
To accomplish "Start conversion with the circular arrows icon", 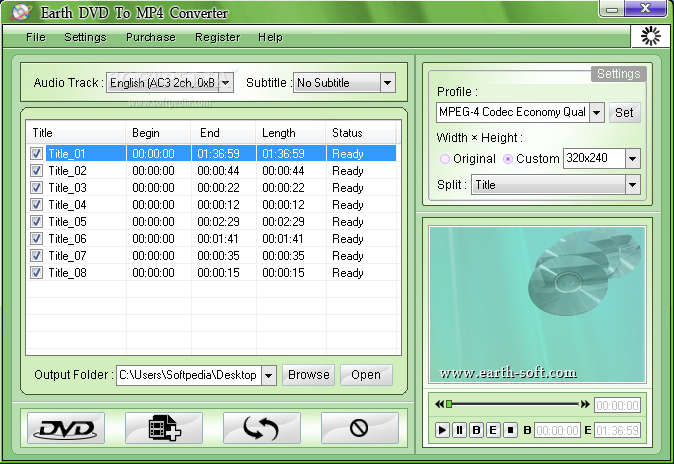I will pos(262,428).
